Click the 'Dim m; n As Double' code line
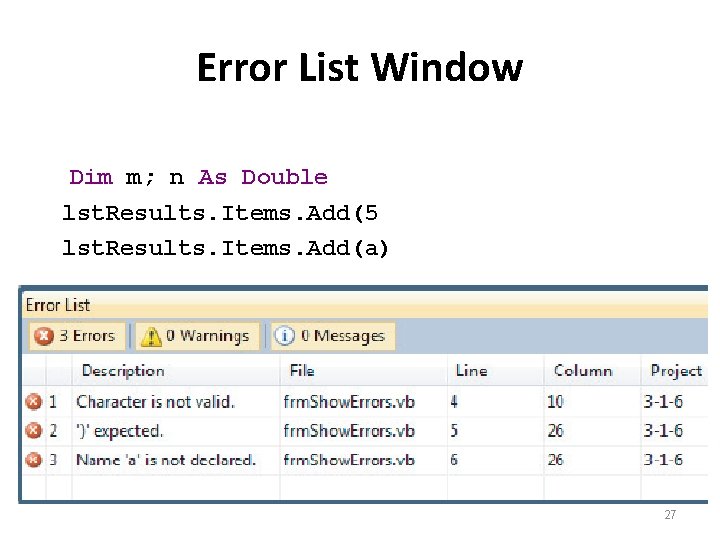Viewport: 720px width, 540px height. (198, 177)
